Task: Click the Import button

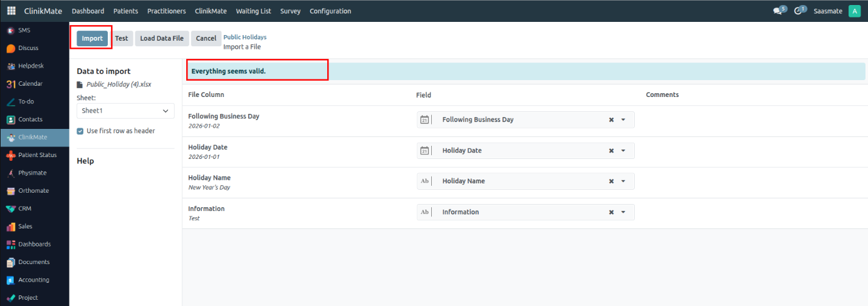Action: (92, 38)
